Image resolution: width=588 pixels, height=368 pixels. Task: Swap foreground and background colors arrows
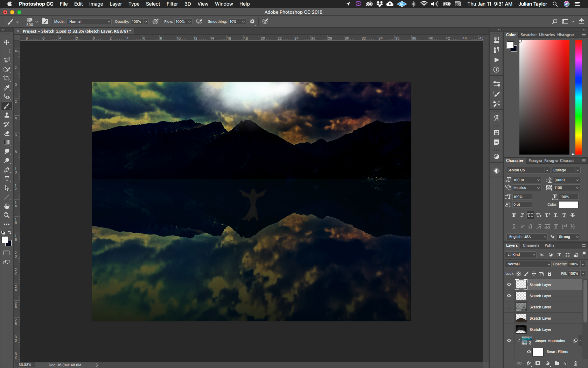9,232
